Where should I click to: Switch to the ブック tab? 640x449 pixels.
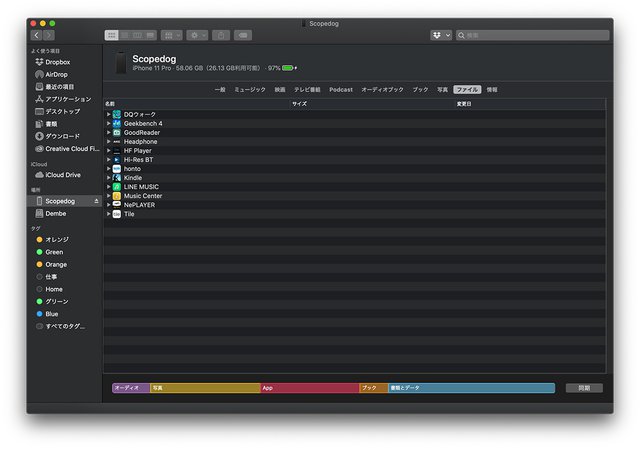(420, 89)
